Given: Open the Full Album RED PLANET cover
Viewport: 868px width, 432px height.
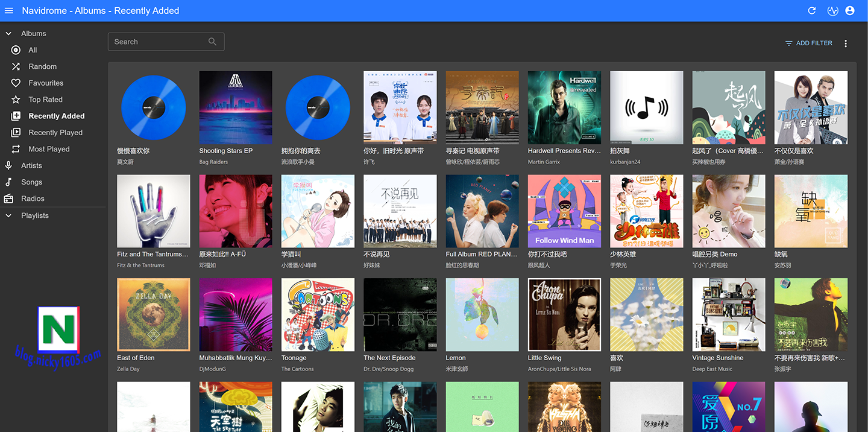Looking at the screenshot, I should (x=482, y=211).
